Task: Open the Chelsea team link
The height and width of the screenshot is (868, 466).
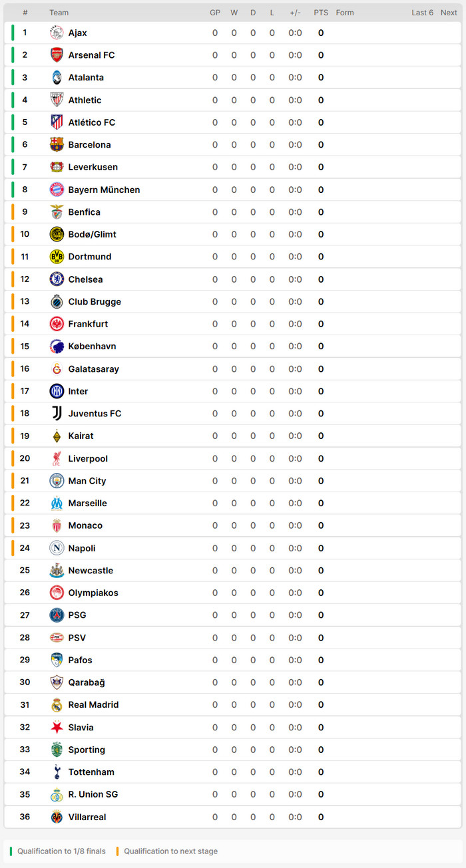Action: [85, 279]
